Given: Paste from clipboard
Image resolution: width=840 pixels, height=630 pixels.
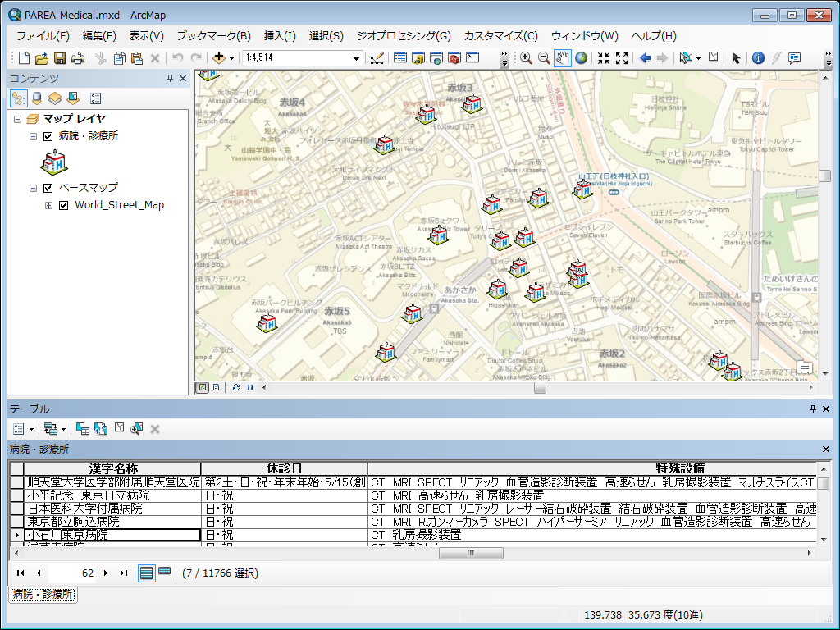Looking at the screenshot, I should (x=137, y=58).
